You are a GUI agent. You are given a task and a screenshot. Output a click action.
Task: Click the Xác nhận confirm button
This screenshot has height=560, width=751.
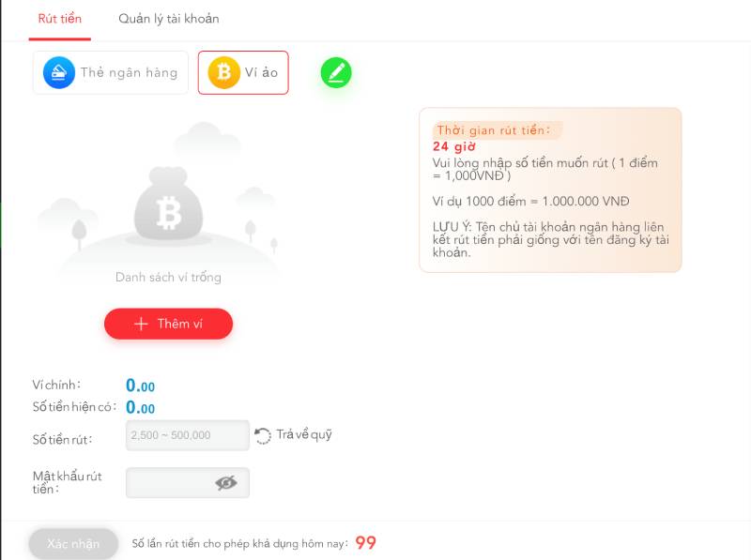73,544
